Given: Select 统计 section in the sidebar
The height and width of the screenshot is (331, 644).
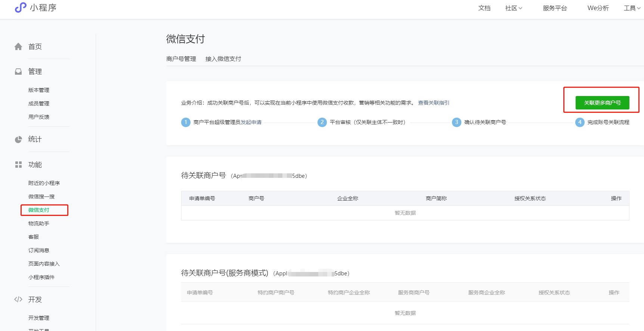Looking at the screenshot, I should pos(35,139).
